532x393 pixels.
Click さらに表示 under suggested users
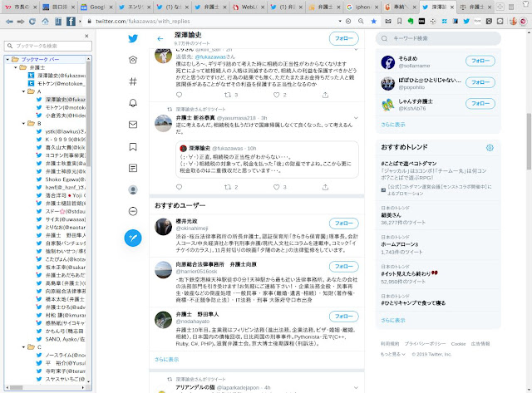166,360
